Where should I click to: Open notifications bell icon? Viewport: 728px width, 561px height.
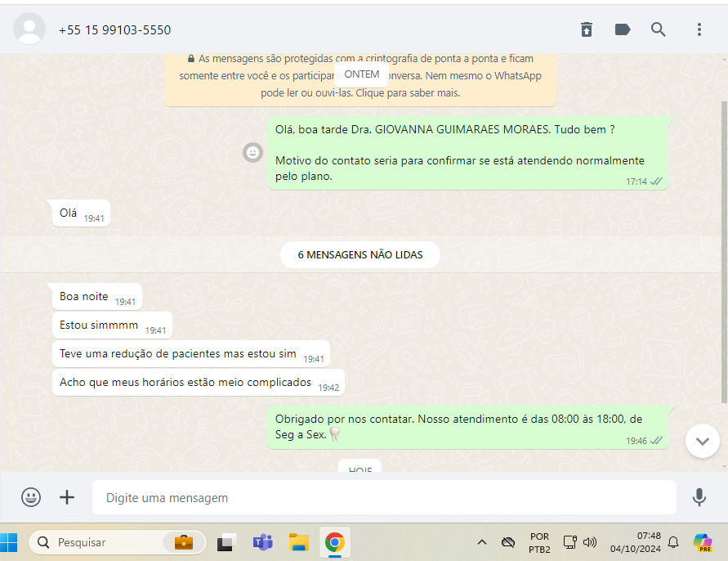pos(673,542)
